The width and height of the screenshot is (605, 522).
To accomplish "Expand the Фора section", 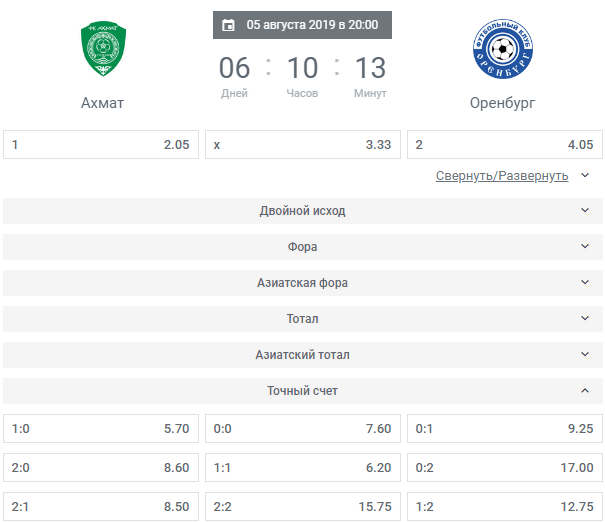I will click(x=302, y=247).
